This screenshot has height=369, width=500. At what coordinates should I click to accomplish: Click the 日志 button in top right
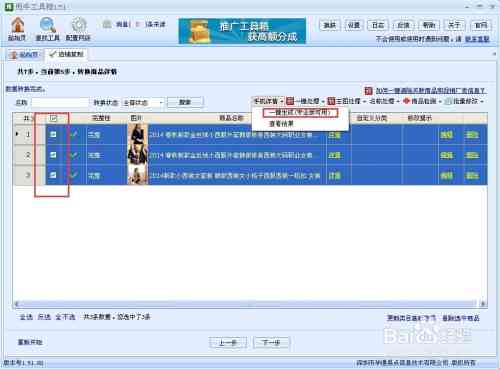[378, 25]
